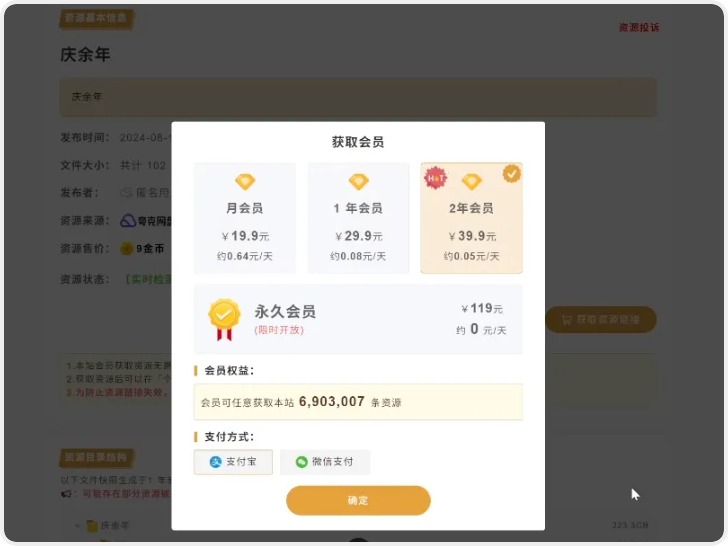
Task: Confirm purchase with the 确定 button
Action: click(x=358, y=501)
